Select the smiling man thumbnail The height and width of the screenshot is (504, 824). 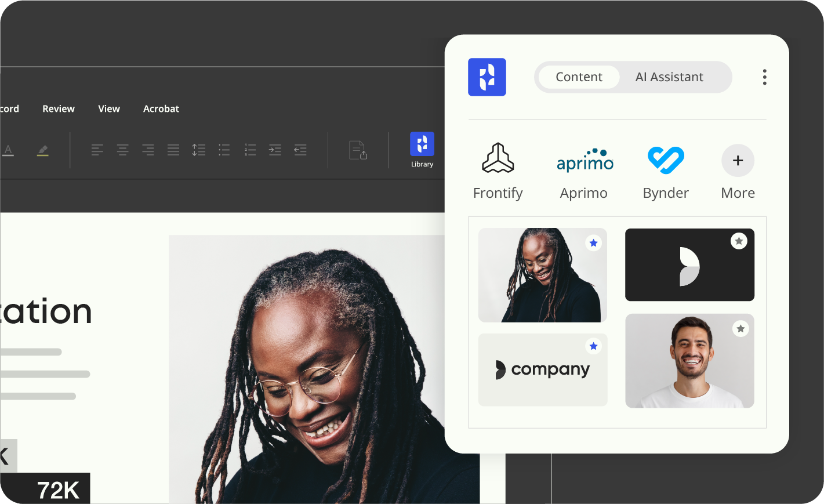689,361
